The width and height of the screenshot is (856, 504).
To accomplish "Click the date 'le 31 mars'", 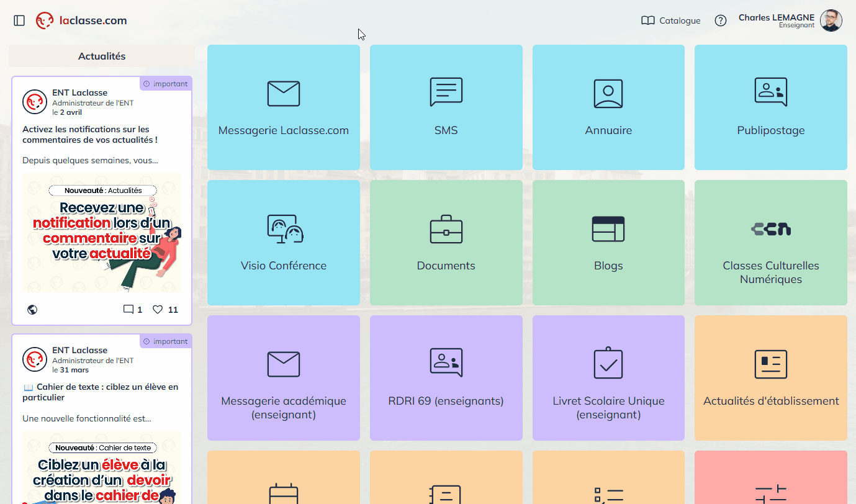I will tap(71, 370).
